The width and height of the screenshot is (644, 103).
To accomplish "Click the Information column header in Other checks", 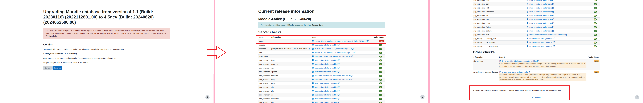I will 478,57.
